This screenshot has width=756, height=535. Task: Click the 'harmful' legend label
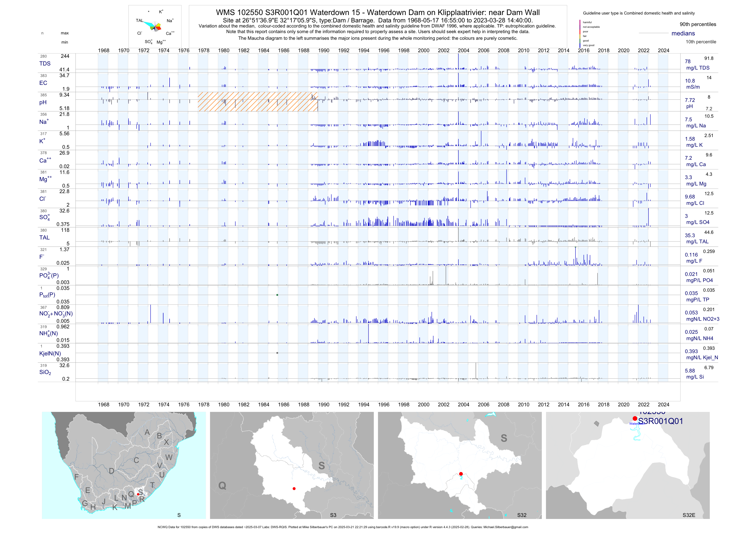coord(587,22)
